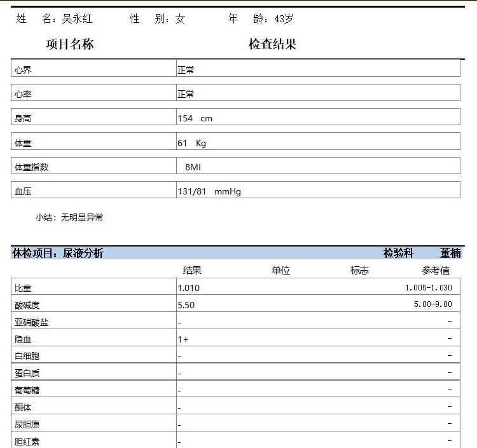This screenshot has height=448, width=477.
Task: Click the 胆红素 row label
Action: point(27,442)
